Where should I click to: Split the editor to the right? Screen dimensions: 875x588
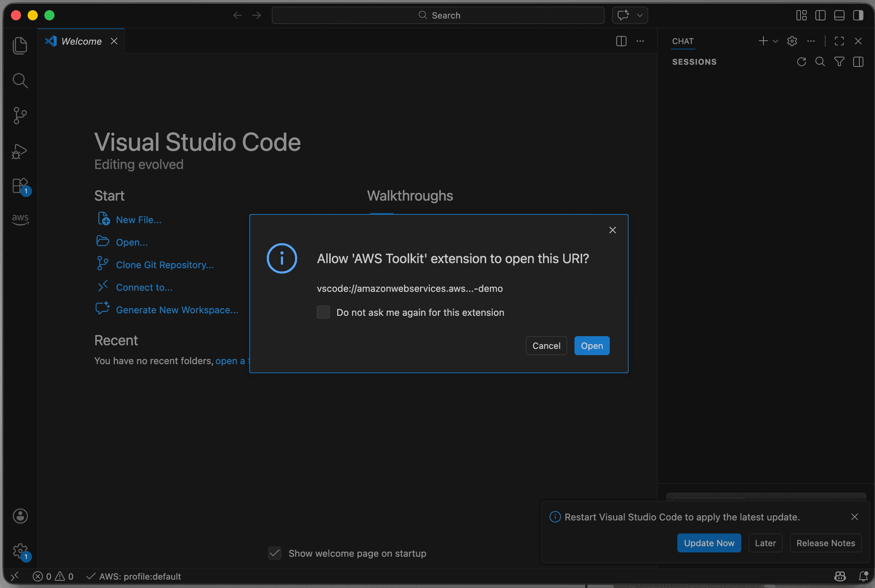click(x=621, y=41)
